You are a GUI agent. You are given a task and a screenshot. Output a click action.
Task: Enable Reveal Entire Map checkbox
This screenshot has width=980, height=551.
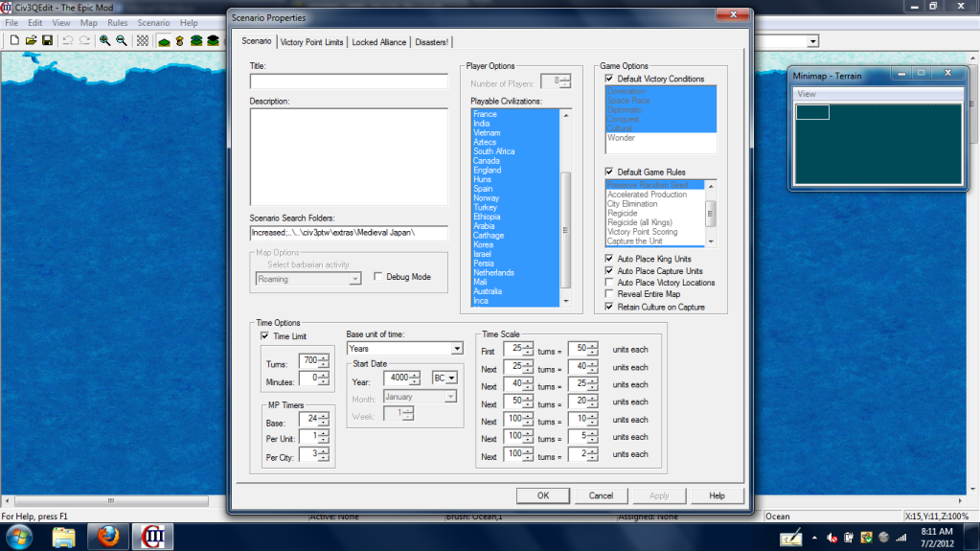[x=609, y=294]
